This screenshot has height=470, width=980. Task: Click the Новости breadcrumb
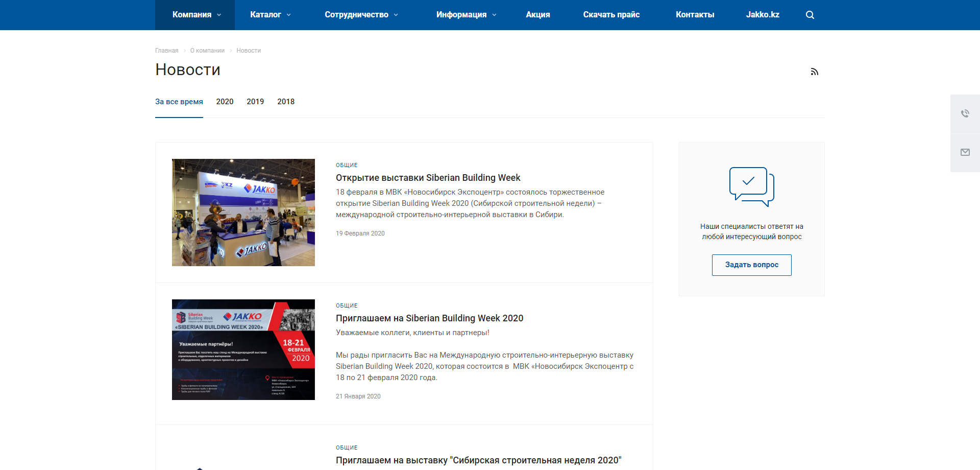pos(249,51)
